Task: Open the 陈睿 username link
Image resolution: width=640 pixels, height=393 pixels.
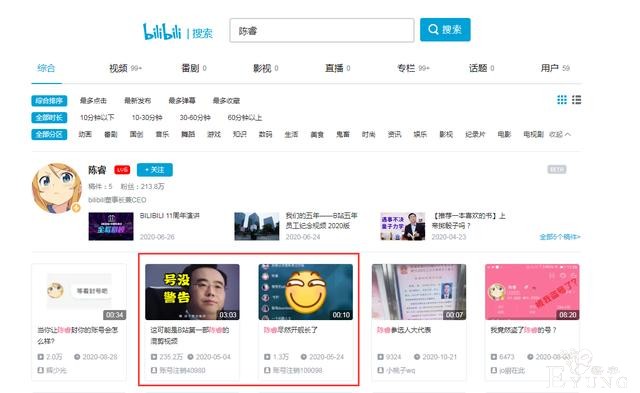Action: pyautogui.click(x=97, y=170)
